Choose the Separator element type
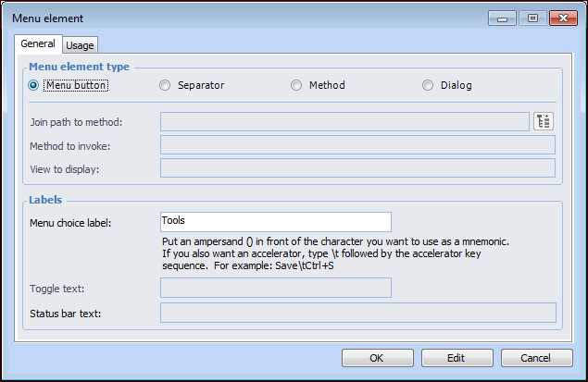Viewport: 588px width, 382px height. tap(166, 85)
